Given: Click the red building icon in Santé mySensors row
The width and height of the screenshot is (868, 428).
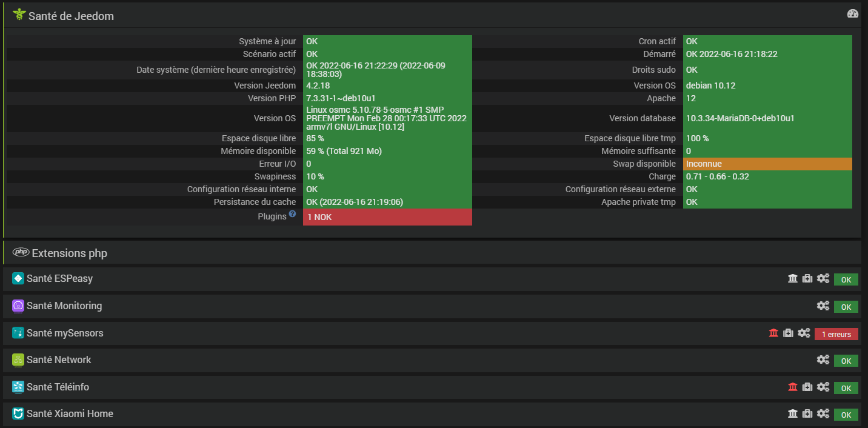Looking at the screenshot, I should click(x=773, y=333).
